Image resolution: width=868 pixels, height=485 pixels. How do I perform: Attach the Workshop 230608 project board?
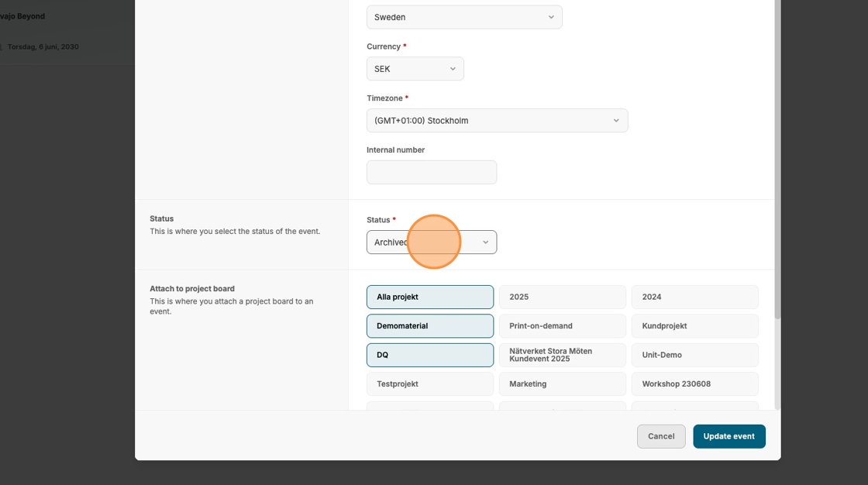694,384
